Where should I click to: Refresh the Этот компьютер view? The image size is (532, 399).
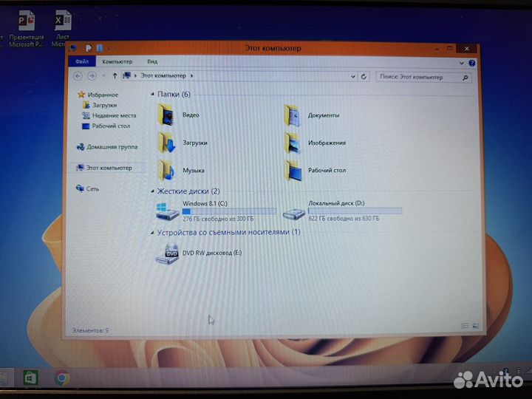(x=364, y=77)
